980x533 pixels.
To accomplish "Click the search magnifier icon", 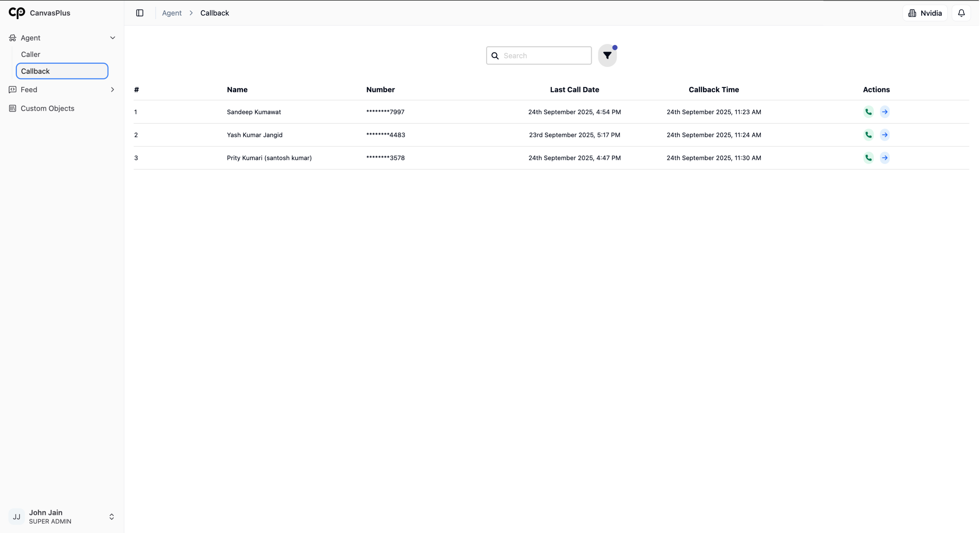I will click(x=495, y=56).
